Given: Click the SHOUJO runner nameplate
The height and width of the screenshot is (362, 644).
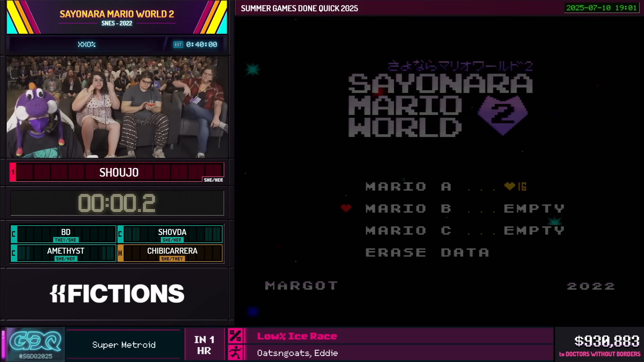Looking at the screenshot, I should coord(117,172).
